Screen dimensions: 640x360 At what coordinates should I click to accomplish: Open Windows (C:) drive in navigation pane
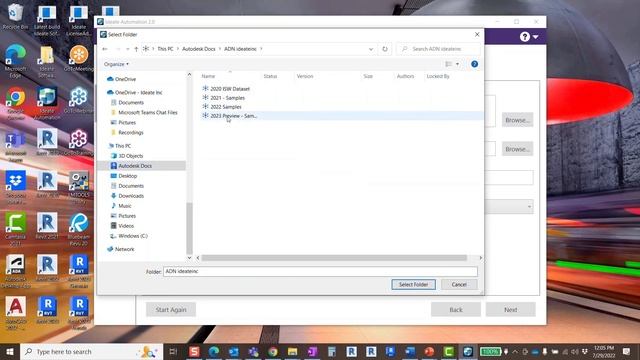pos(129,236)
